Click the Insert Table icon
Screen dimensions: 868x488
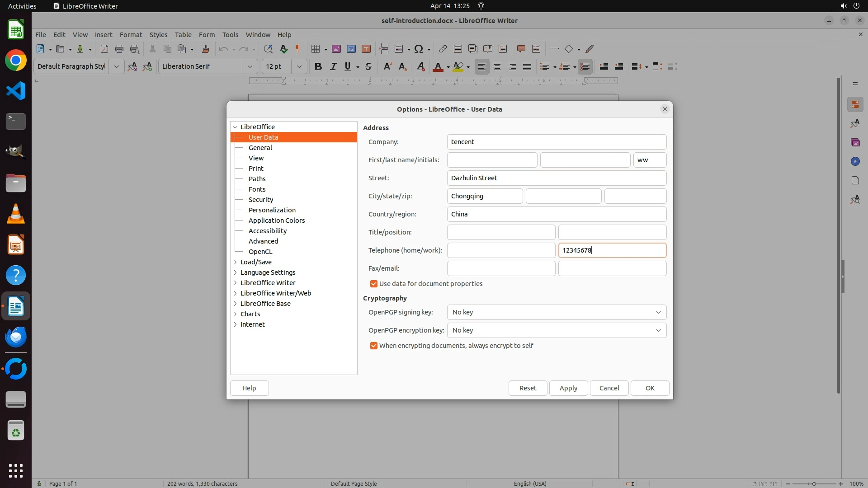316,49
